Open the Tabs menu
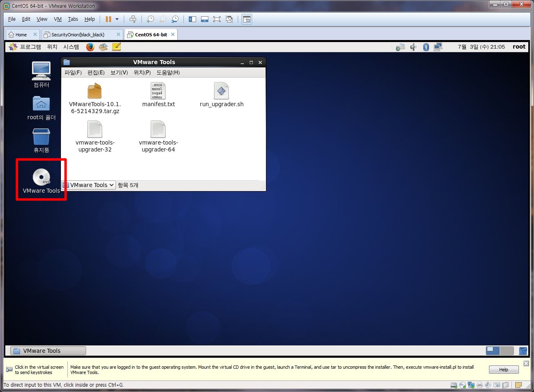 tap(73, 19)
